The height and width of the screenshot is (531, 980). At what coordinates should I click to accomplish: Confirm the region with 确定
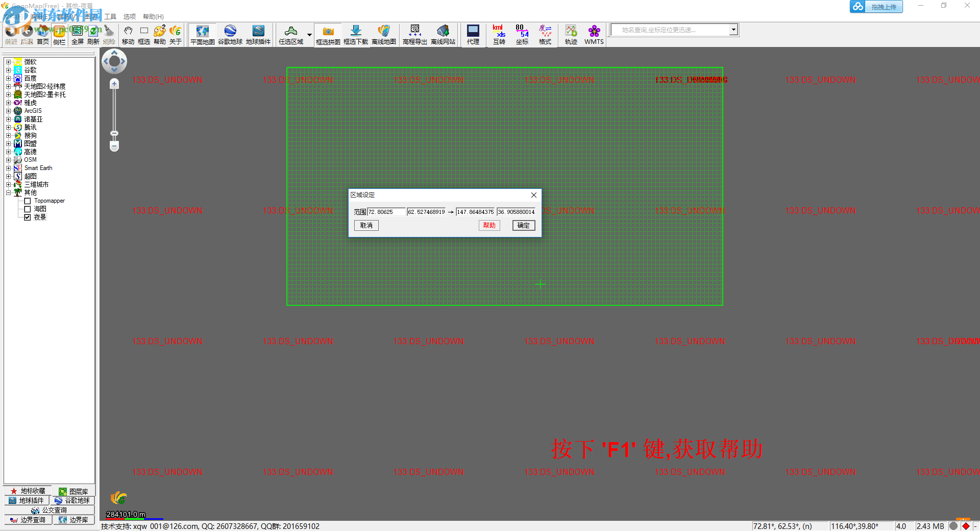pyautogui.click(x=524, y=226)
